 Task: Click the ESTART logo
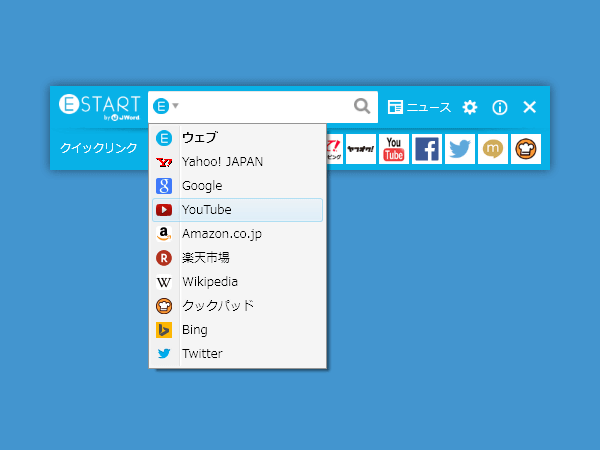[99, 107]
